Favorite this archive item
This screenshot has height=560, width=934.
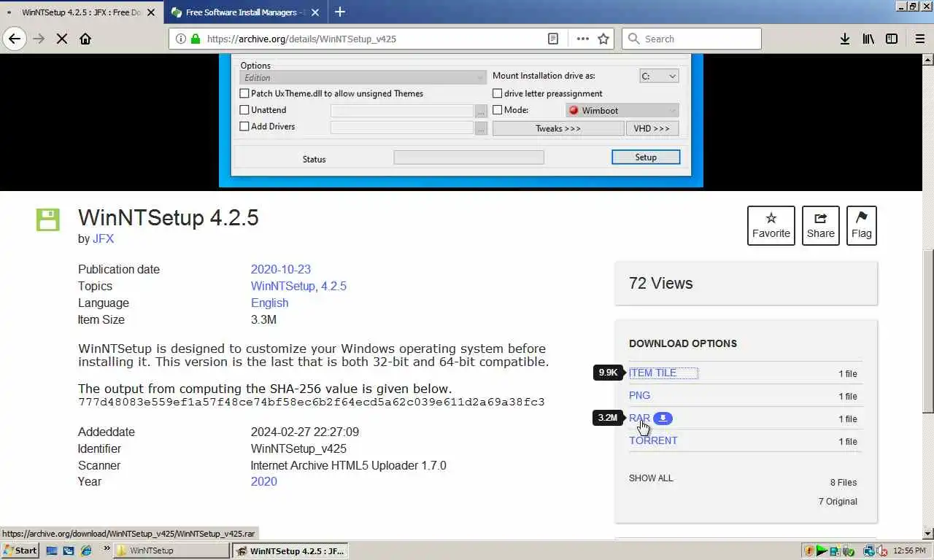(771, 225)
